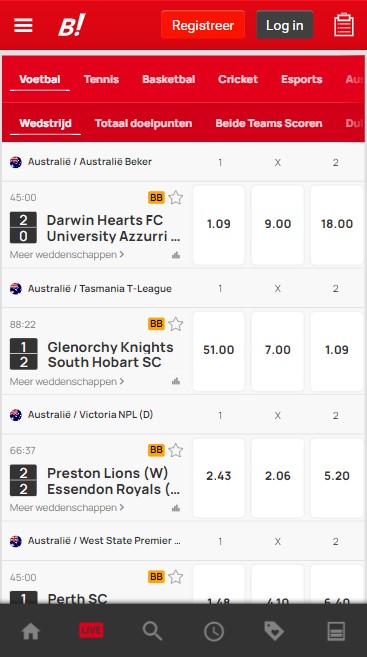
Task: Click the Log in button
Action: [x=284, y=25]
